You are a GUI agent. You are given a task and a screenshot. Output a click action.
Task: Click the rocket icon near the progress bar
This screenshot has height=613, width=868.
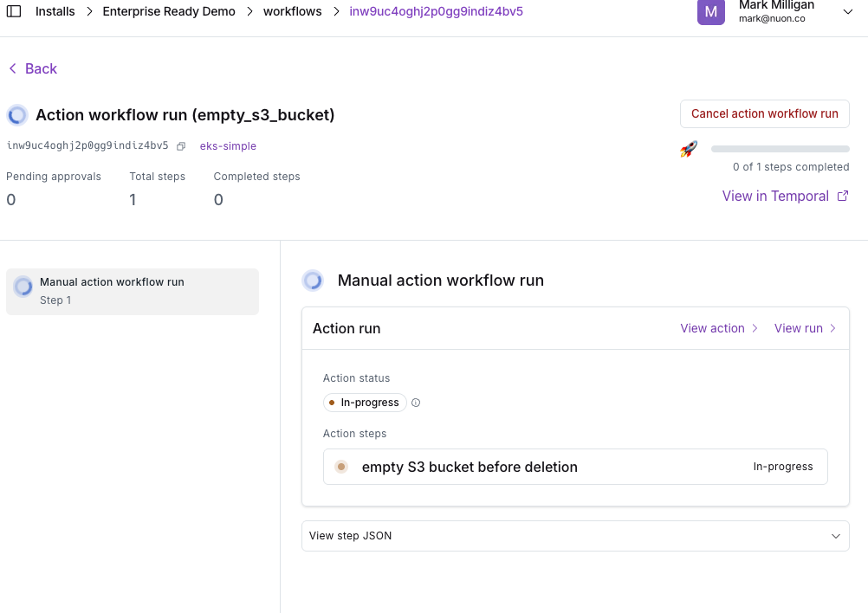[x=688, y=148]
